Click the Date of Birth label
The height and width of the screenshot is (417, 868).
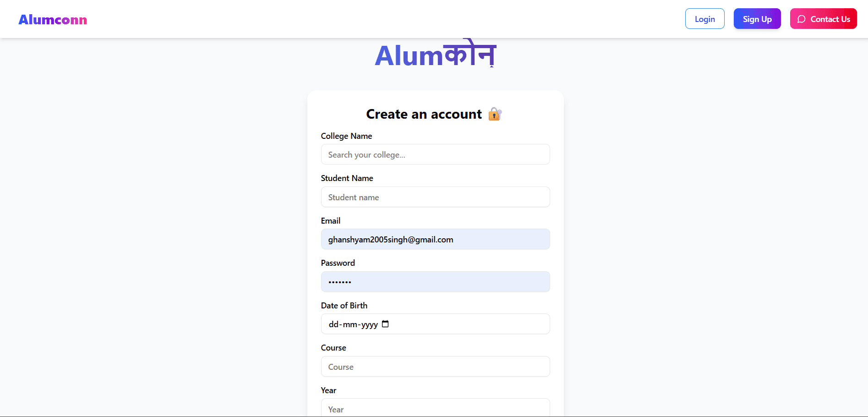point(344,305)
